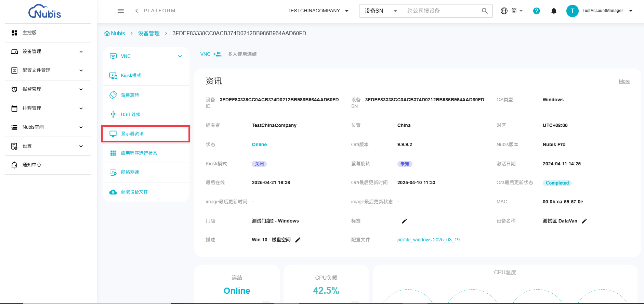Viewport: 644px width, 304px height.
Task: Open 网络测速 in the device menu
Action: (x=146, y=173)
